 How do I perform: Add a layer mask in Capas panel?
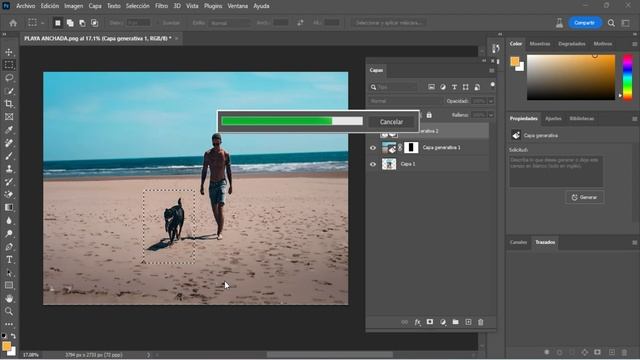tap(430, 322)
